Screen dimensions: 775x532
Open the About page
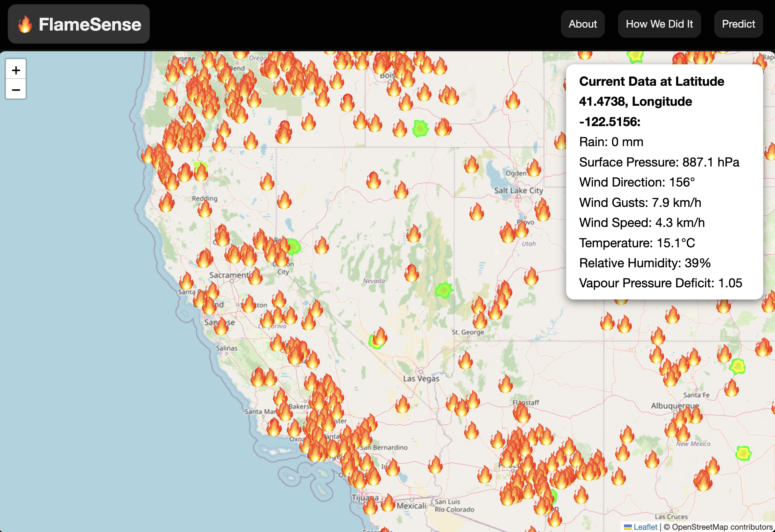[582, 24]
